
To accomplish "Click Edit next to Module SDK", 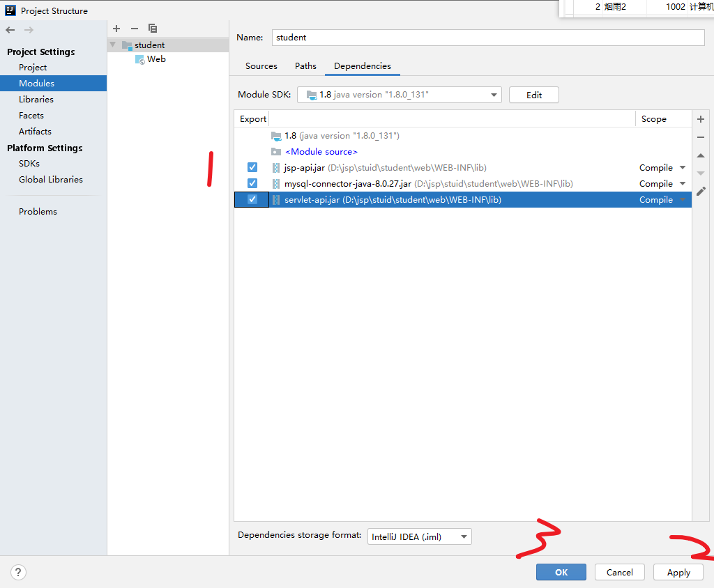I will [x=533, y=95].
